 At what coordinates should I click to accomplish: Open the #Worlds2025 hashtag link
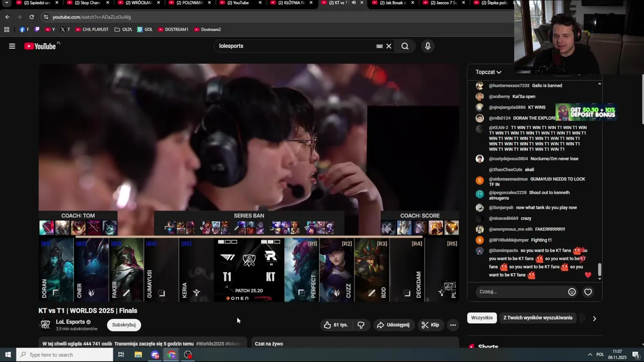click(210, 344)
